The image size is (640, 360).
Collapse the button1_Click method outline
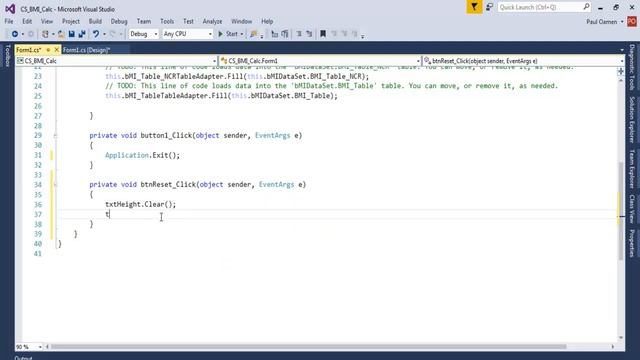click(56, 136)
